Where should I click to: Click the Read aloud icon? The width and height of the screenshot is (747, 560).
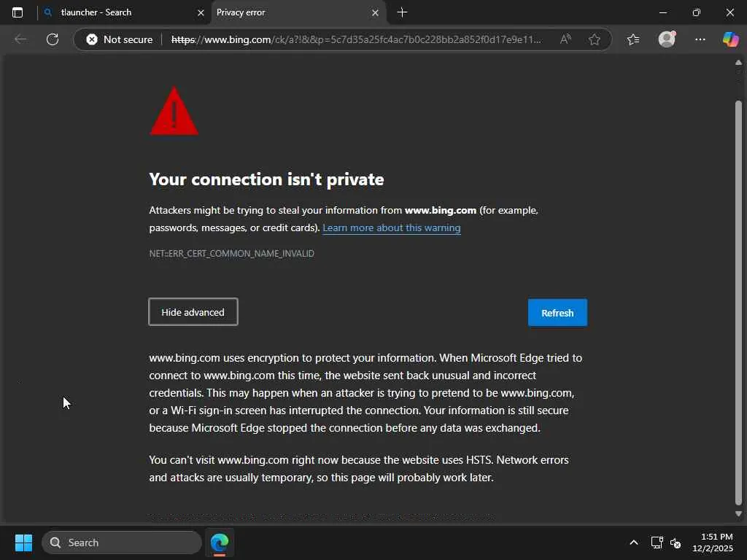pyautogui.click(x=565, y=39)
